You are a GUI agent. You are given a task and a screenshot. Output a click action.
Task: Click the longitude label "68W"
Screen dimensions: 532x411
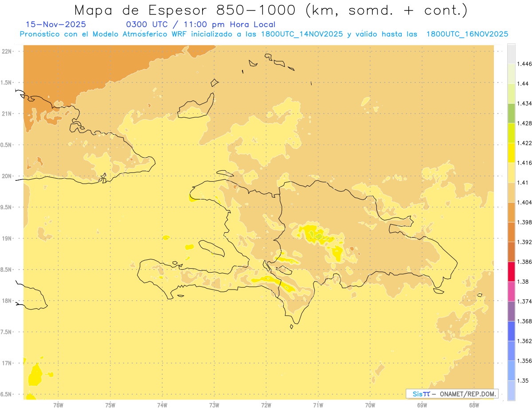coord(474,405)
